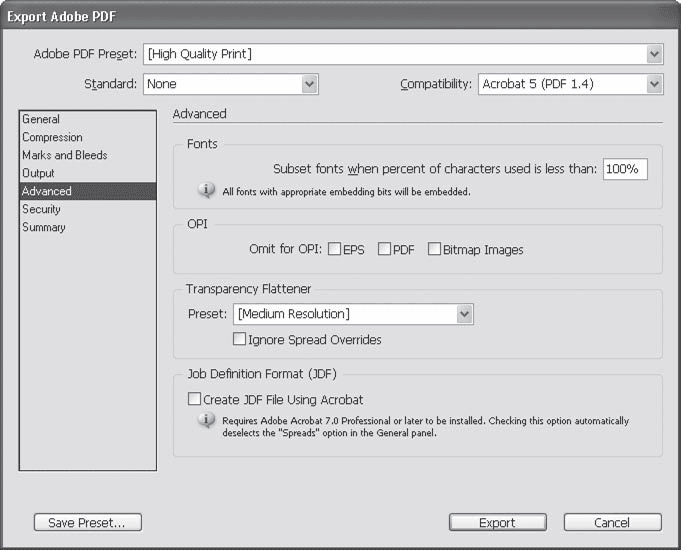
Task: Expand the Standard dropdown
Action: tap(310, 85)
